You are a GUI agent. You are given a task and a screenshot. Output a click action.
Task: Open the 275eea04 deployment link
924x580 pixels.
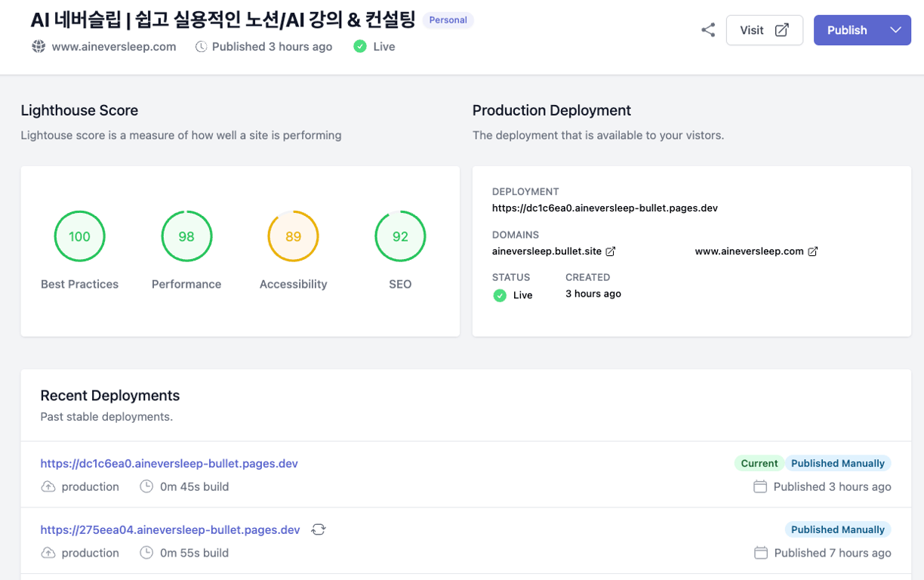coord(170,529)
